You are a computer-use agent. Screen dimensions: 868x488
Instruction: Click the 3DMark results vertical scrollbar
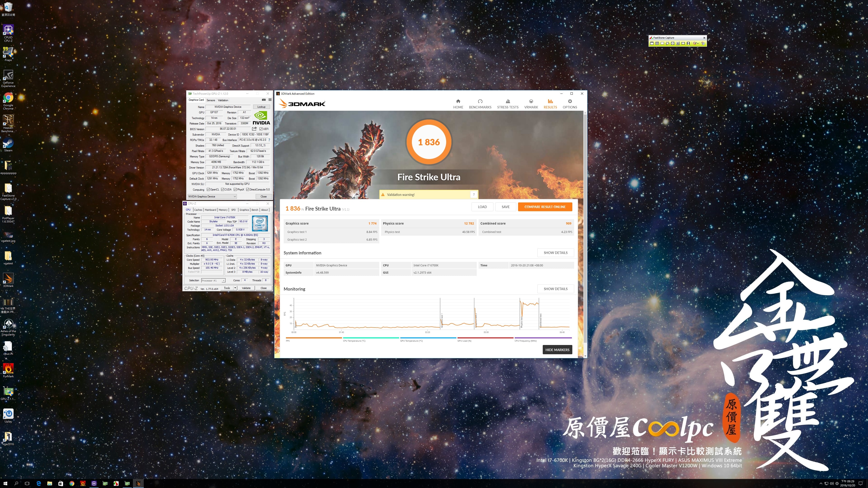(x=585, y=229)
